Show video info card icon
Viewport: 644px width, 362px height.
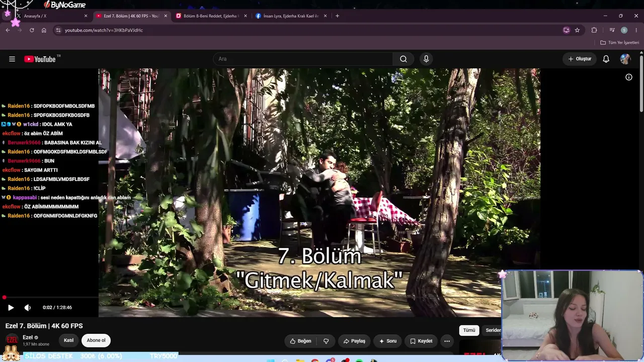629,77
